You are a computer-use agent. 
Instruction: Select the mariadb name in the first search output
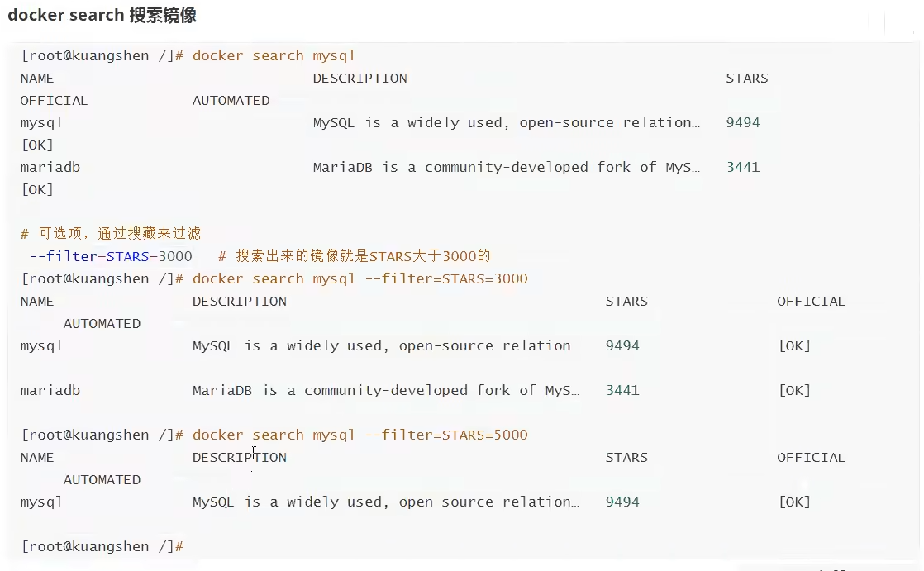coord(50,167)
